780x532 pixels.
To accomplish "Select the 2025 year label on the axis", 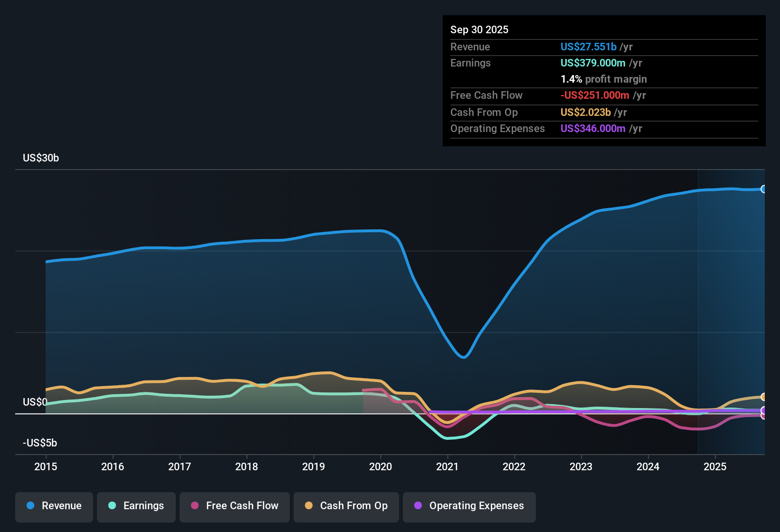I will click(x=715, y=467).
